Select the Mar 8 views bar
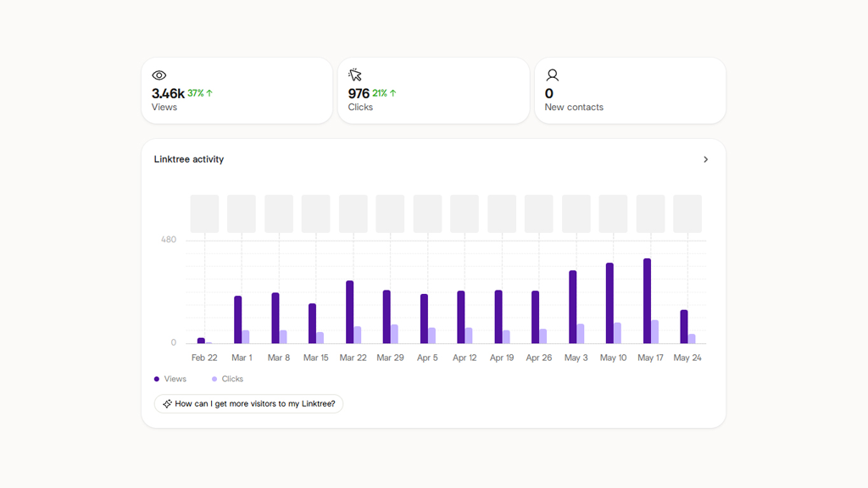Screen dimensions: 868x488 click(275, 319)
